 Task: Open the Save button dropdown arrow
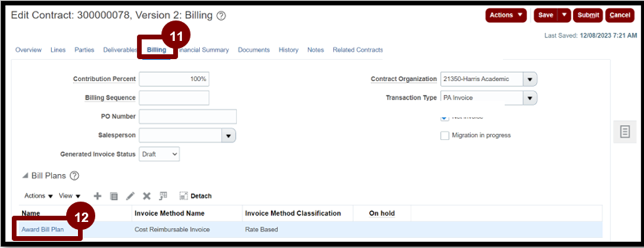click(564, 15)
